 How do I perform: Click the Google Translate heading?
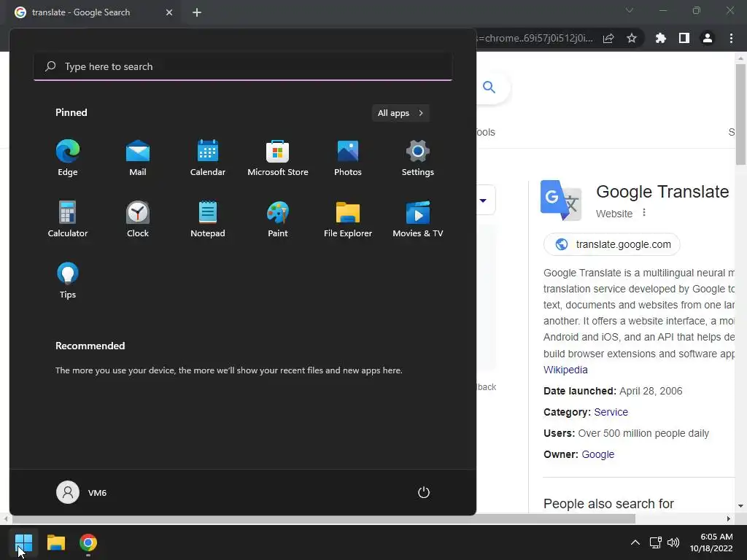tap(662, 192)
